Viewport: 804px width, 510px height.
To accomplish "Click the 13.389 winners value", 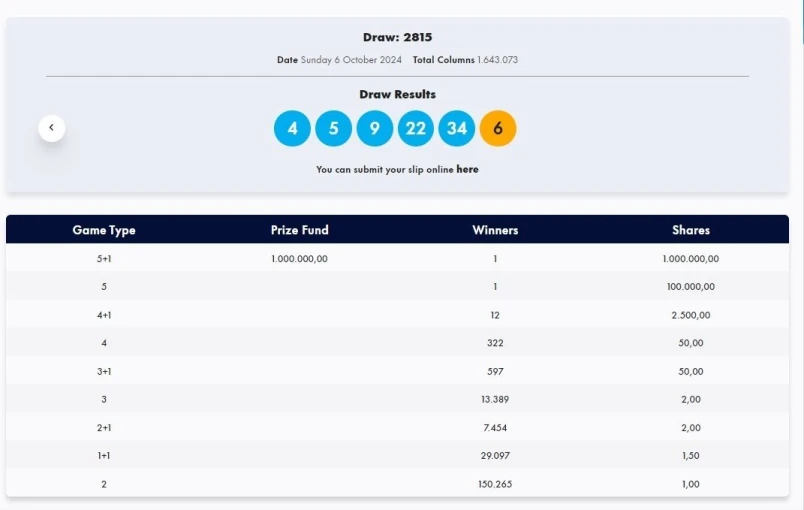I will pos(495,400).
